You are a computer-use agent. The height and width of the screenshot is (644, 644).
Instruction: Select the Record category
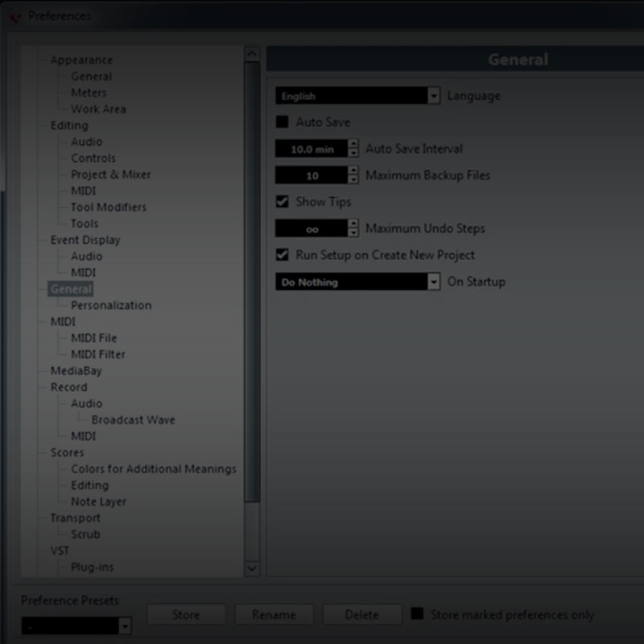click(68, 387)
